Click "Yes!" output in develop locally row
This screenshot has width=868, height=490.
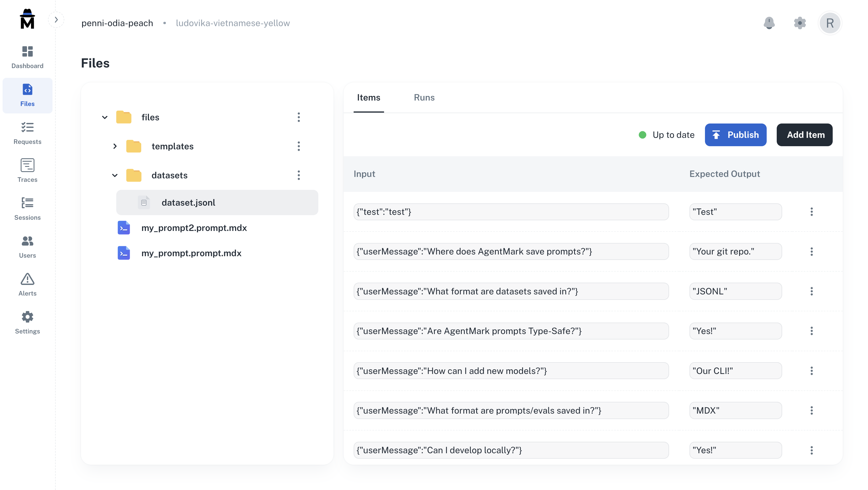(736, 451)
